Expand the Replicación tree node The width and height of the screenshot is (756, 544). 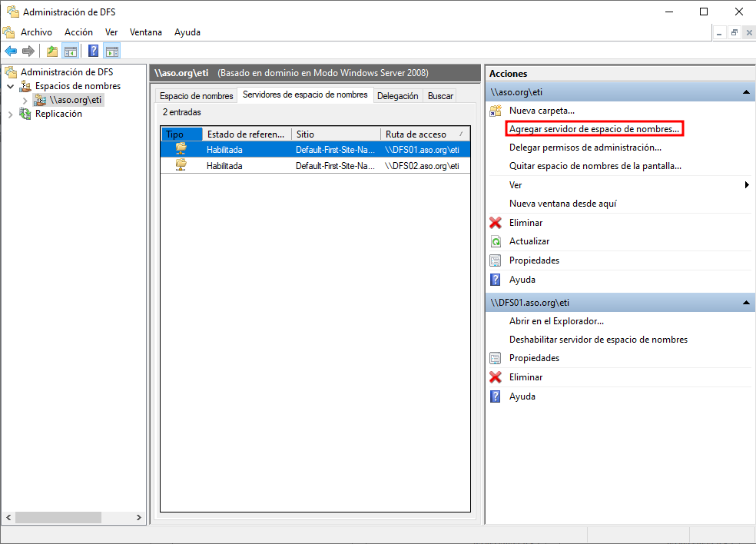11,114
